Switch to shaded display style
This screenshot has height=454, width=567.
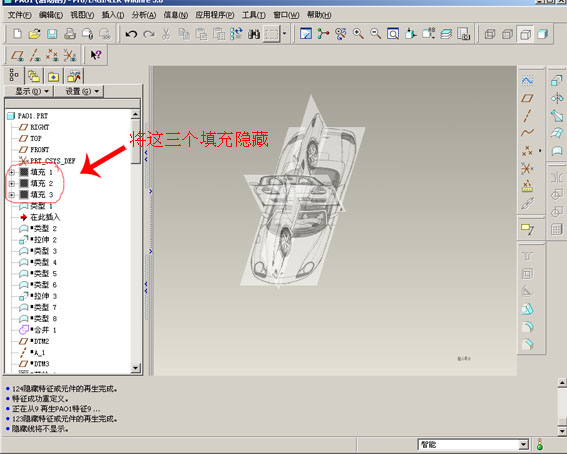(x=542, y=34)
